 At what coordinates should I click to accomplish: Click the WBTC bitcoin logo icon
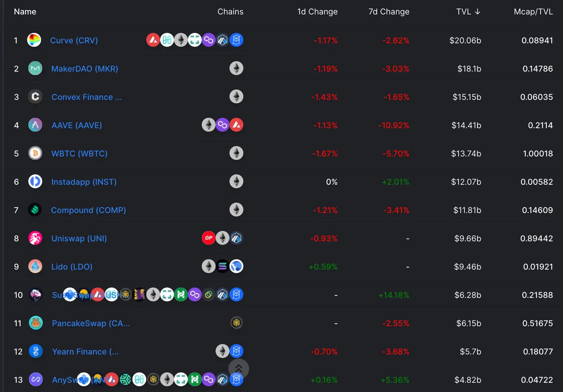(35, 153)
